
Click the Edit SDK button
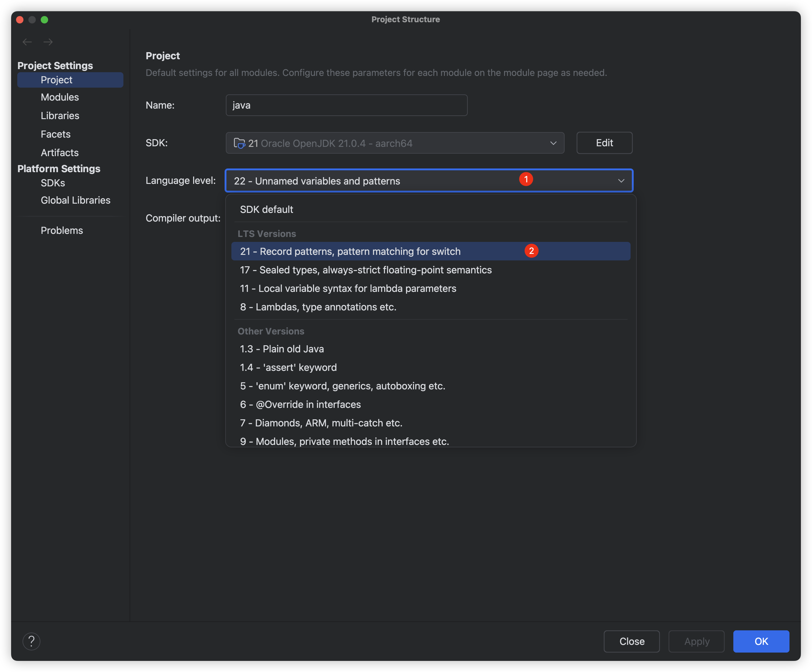[x=604, y=143]
